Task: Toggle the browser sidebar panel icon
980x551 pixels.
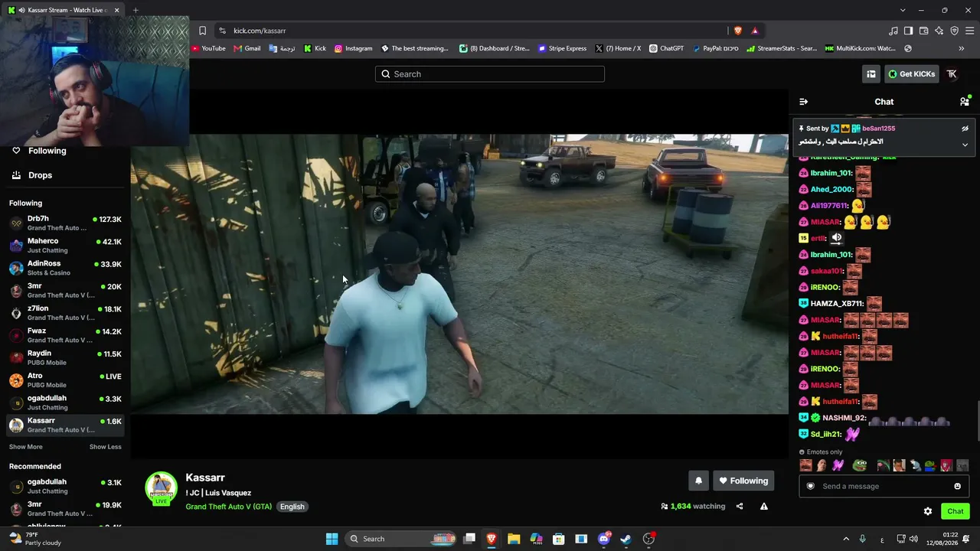Action: [909, 31]
